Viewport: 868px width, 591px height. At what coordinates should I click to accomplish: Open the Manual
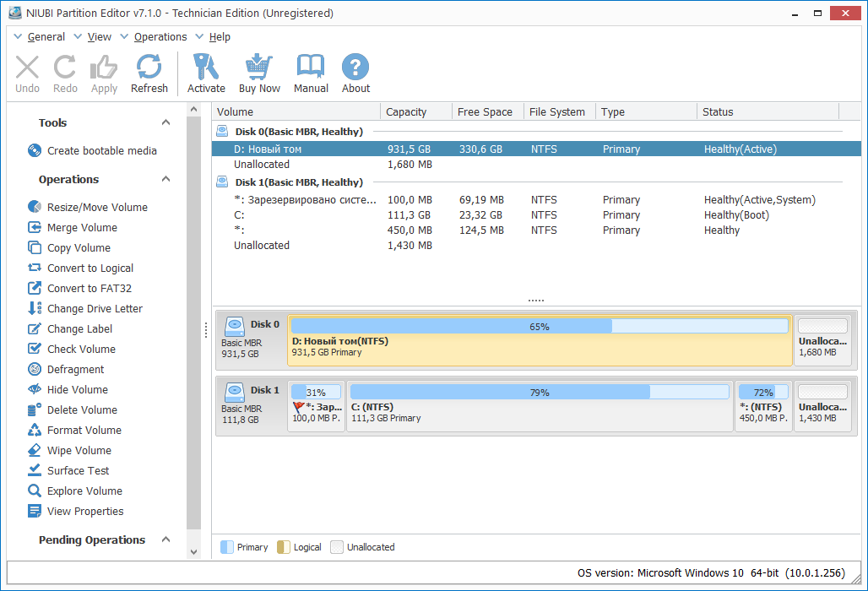pyautogui.click(x=311, y=73)
